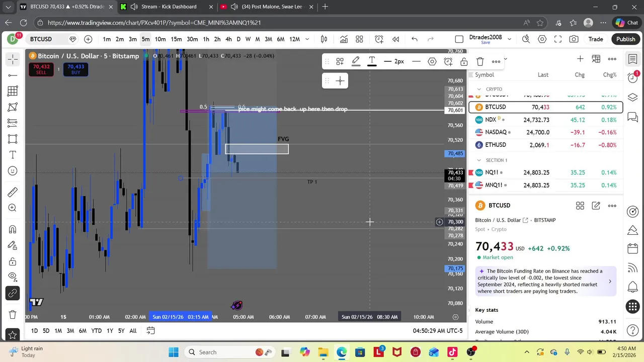Open go-to-date calendar icon
The height and width of the screenshot is (362, 644).
150,330
